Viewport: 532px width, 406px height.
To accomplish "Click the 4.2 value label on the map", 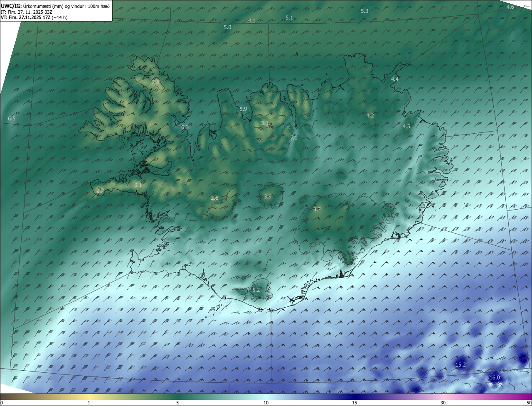I will [370, 116].
